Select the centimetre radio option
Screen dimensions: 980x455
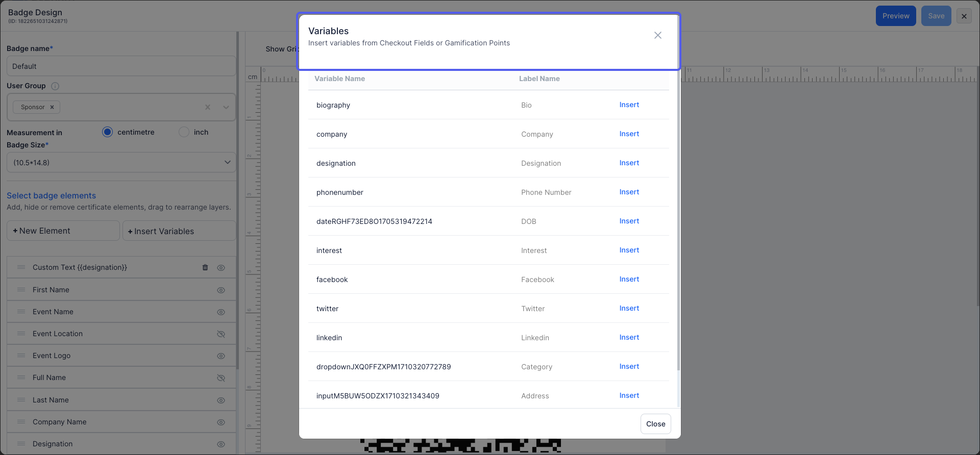pyautogui.click(x=107, y=132)
